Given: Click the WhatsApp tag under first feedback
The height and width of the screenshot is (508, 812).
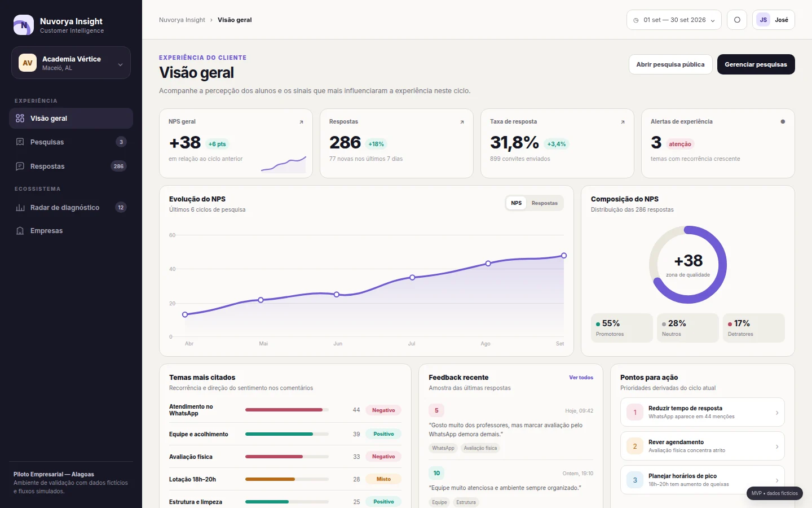Looking at the screenshot, I should tap(443, 448).
